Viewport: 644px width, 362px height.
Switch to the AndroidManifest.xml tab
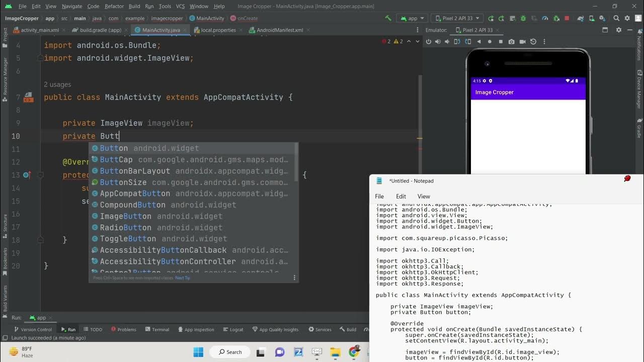point(279,30)
